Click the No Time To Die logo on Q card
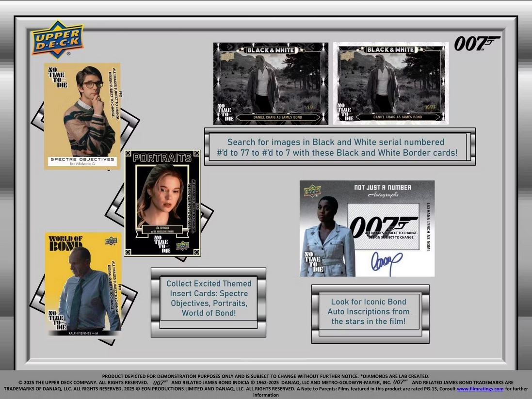 (x=57, y=78)
